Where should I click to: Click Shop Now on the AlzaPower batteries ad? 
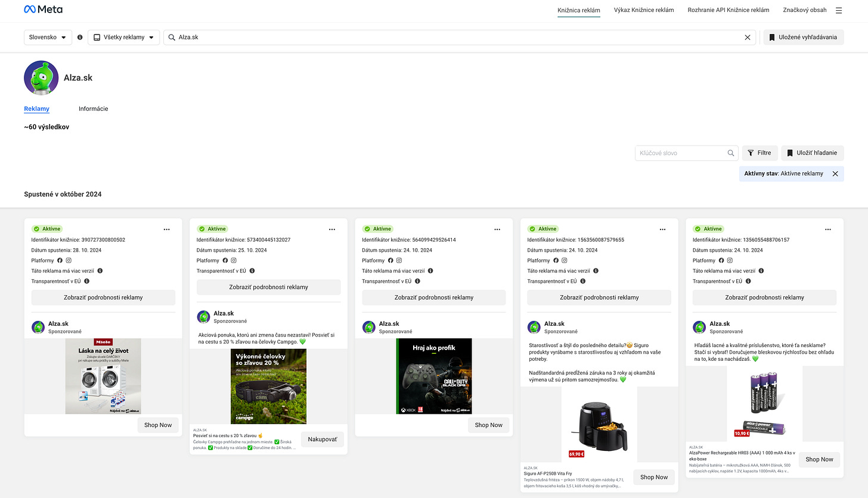point(820,459)
